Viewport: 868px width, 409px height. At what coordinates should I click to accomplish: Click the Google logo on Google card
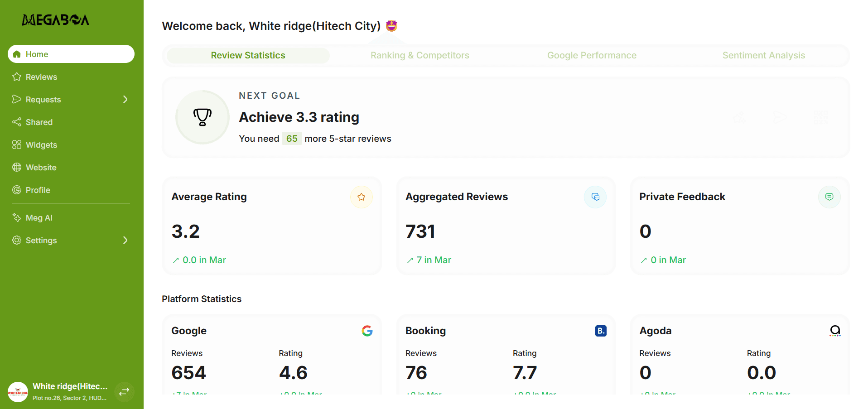click(x=367, y=331)
